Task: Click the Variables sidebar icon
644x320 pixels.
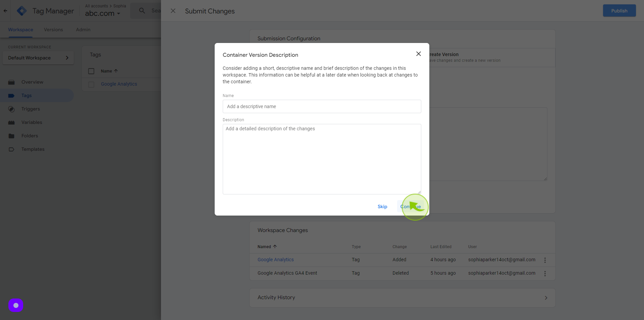Action: tap(11, 123)
